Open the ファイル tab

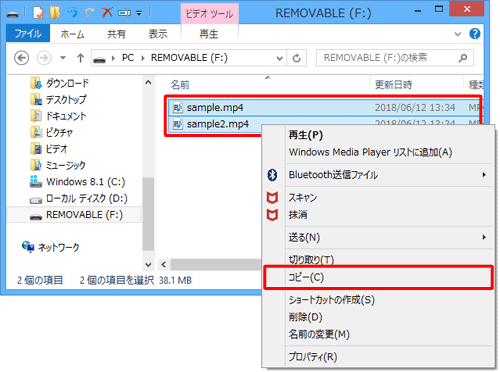pos(28,33)
